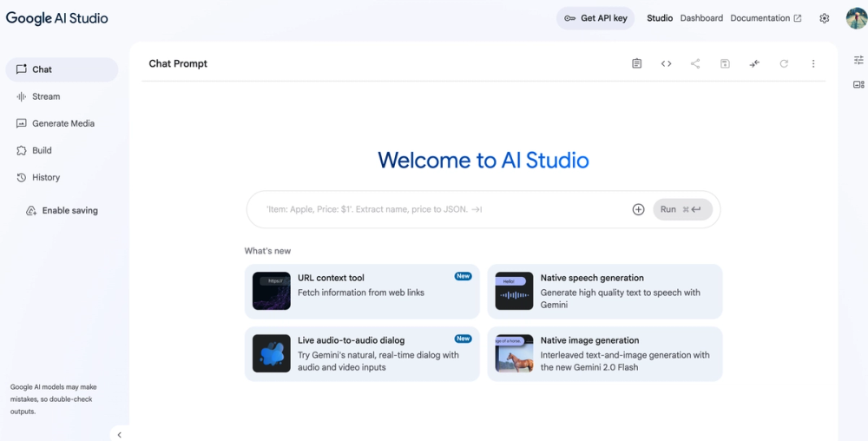Viewport: 868px width, 441px height.
Task: Select Stream in the sidebar
Action: click(x=62, y=97)
